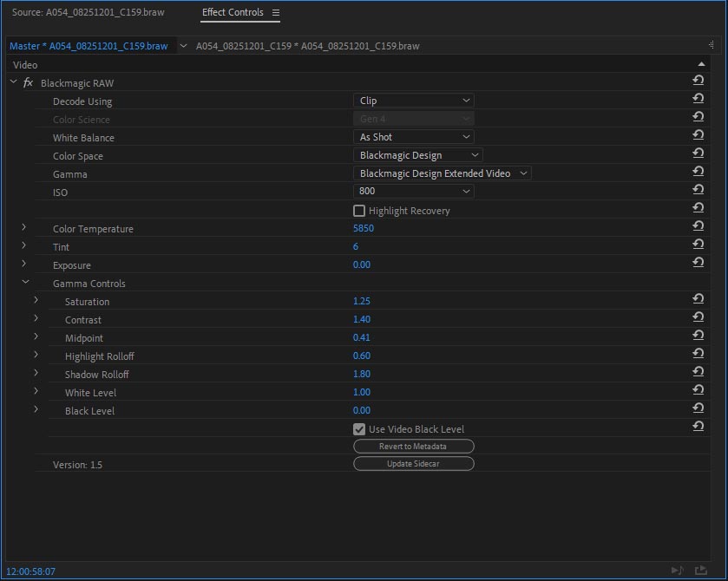Reset the White Balance parameter
This screenshot has width=728, height=581.
[698, 135]
